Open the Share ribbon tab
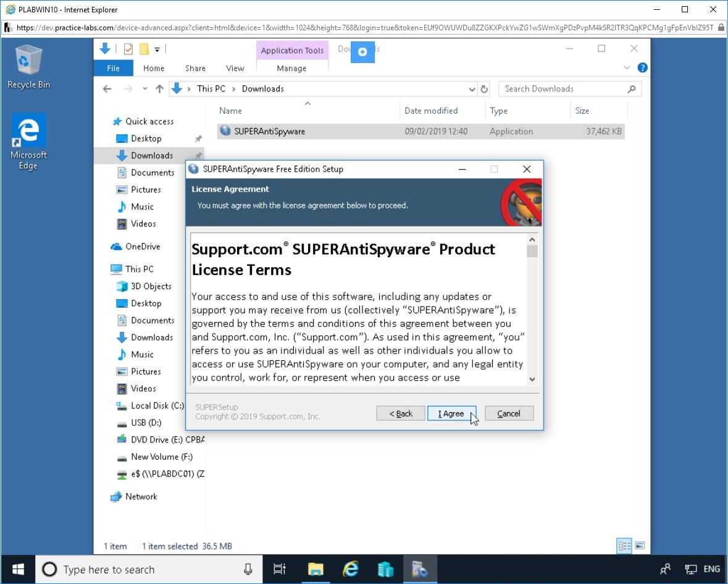728x584 pixels. point(195,69)
